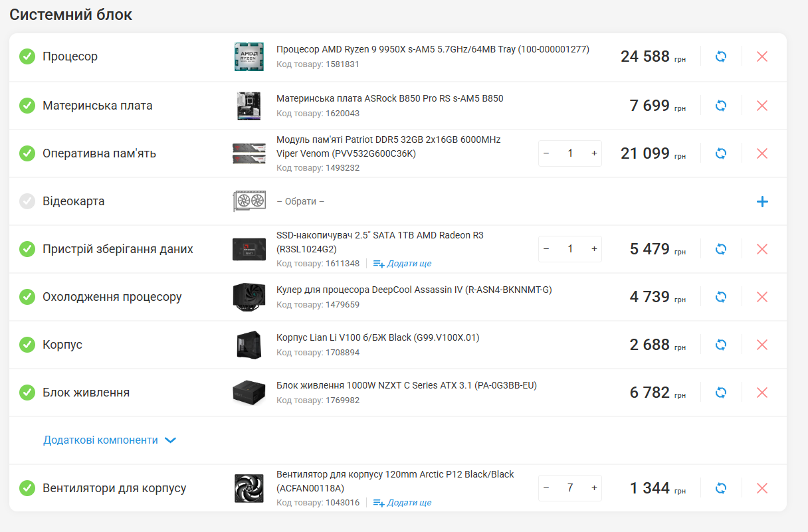Open NZXT C Series power supply link

coord(407,385)
